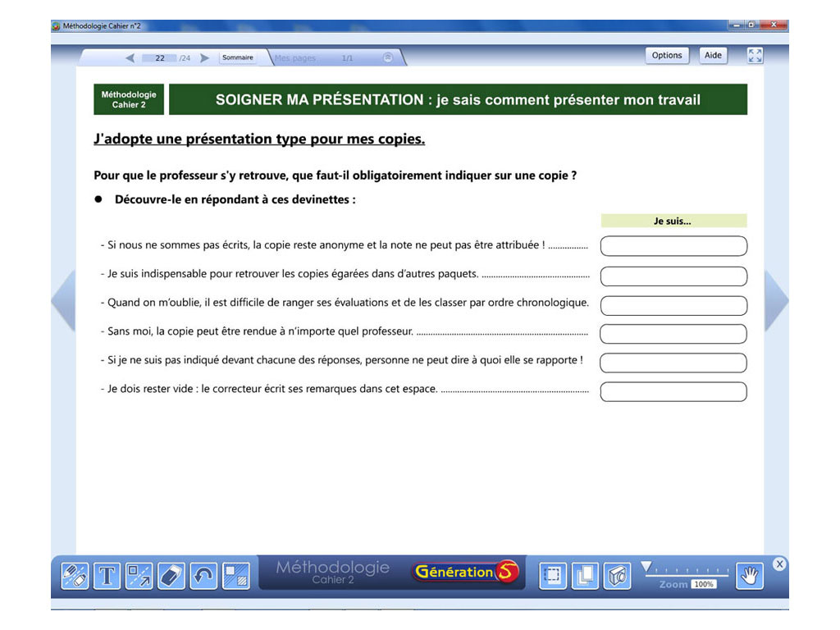This screenshot has height=630, width=840.
Task: Open the Mes pages tab
Action: pyautogui.click(x=294, y=57)
